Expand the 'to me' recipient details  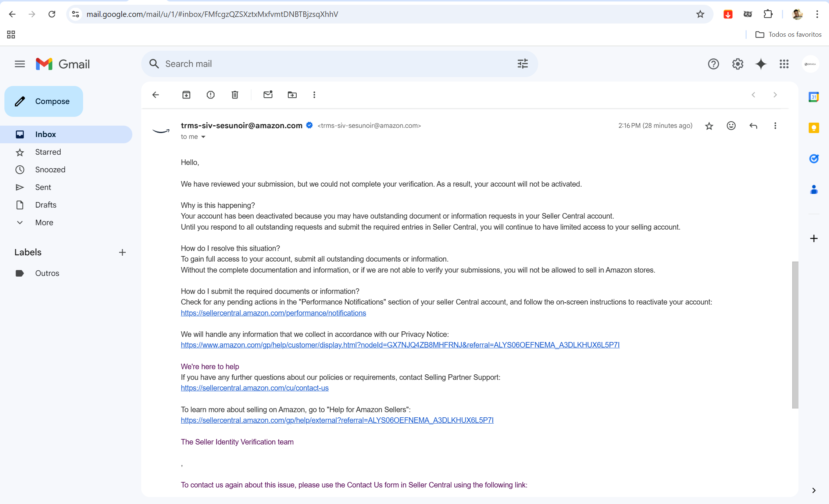(x=203, y=137)
